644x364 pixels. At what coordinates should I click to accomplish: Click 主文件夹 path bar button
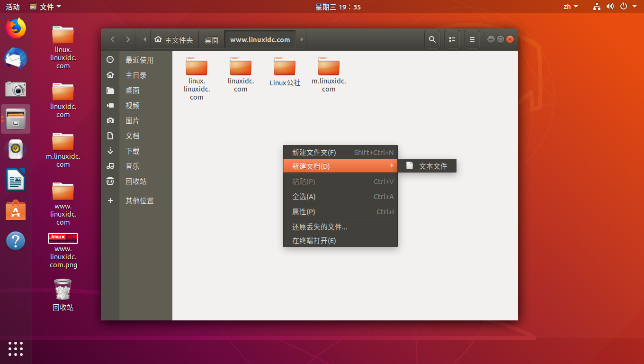pyautogui.click(x=174, y=40)
